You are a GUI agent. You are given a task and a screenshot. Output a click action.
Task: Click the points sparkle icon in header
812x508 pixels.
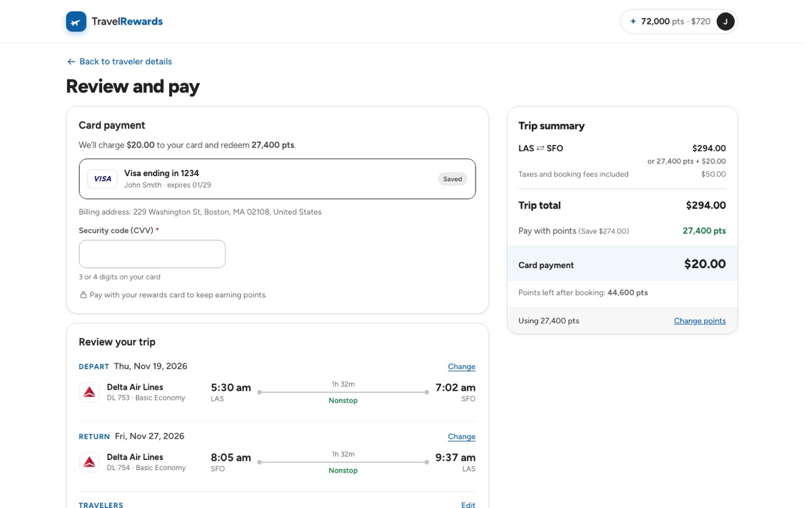click(x=633, y=22)
